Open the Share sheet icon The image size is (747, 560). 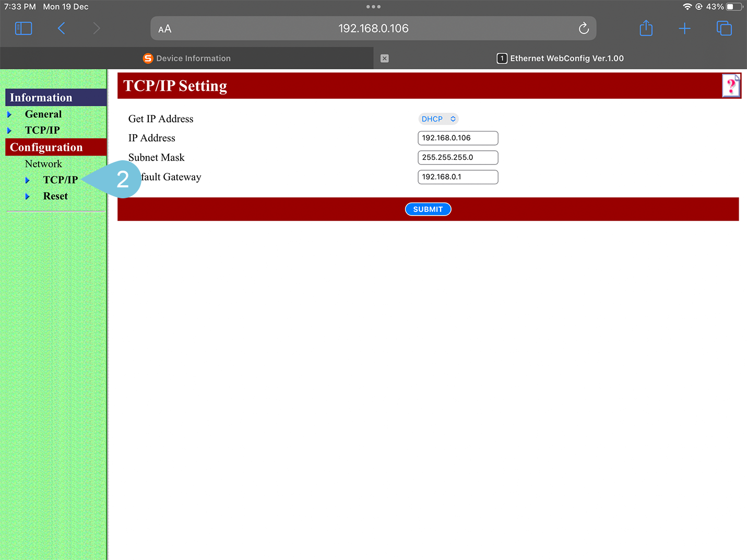click(x=646, y=28)
